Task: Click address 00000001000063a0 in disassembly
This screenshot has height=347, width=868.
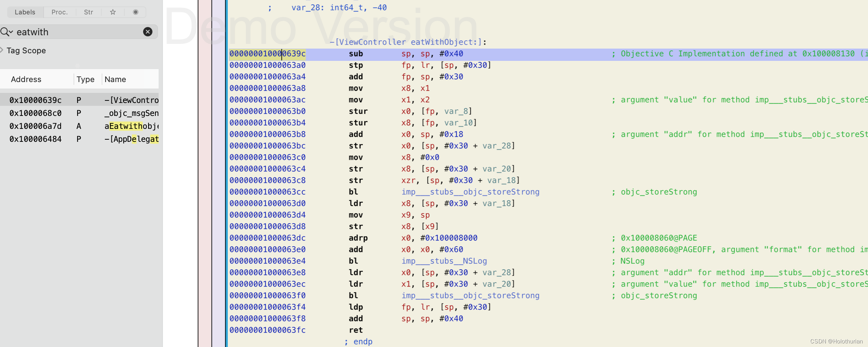Action: 267,65
